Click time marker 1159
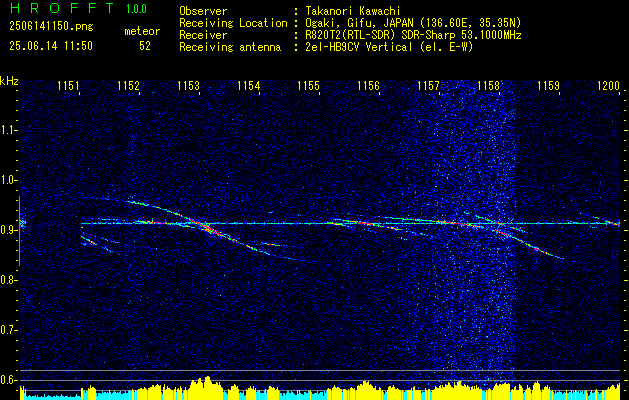 pyautogui.click(x=548, y=85)
